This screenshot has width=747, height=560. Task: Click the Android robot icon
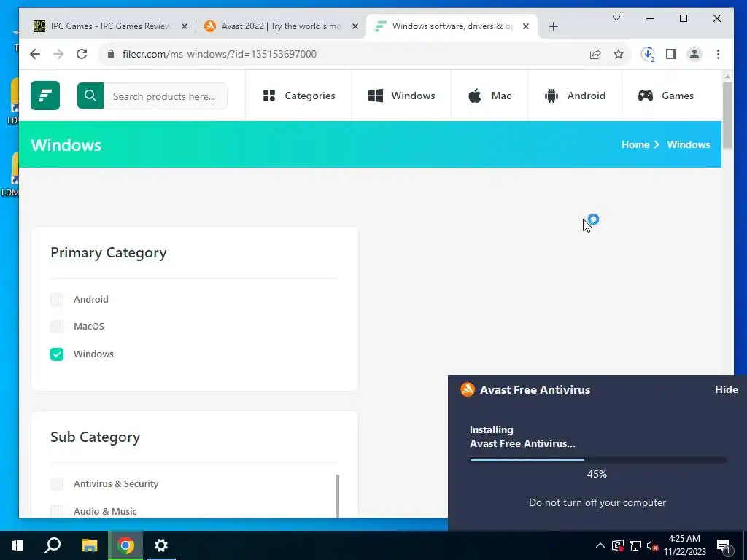(551, 96)
